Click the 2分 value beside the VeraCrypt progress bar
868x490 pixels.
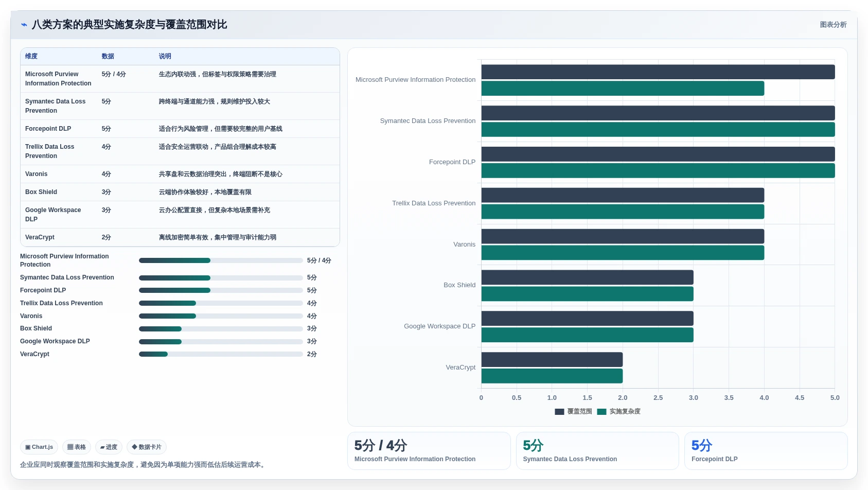[312, 354]
